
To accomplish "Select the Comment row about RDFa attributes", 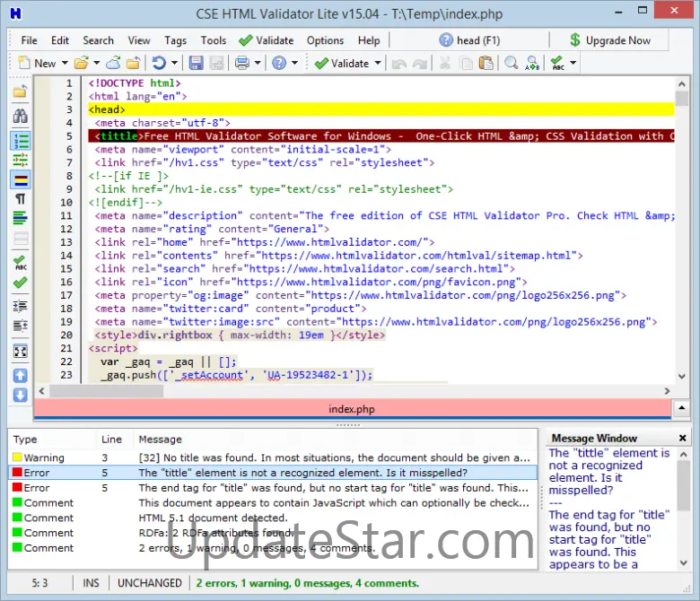I will 273,533.
